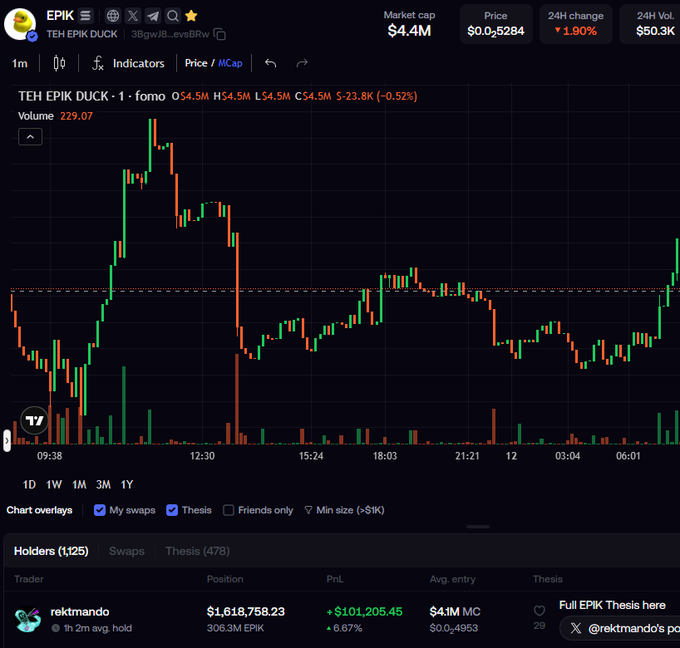Image resolution: width=680 pixels, height=648 pixels.
Task: Select the 1Y range
Action: point(127,484)
